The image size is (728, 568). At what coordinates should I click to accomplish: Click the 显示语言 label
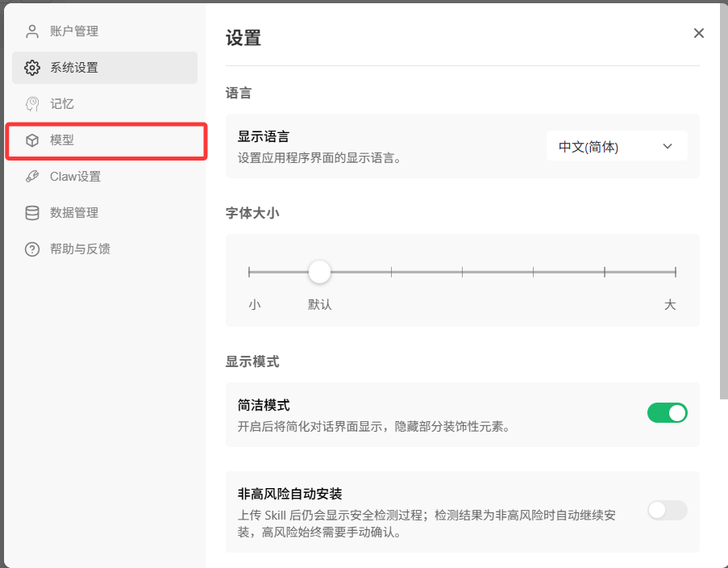click(x=264, y=136)
